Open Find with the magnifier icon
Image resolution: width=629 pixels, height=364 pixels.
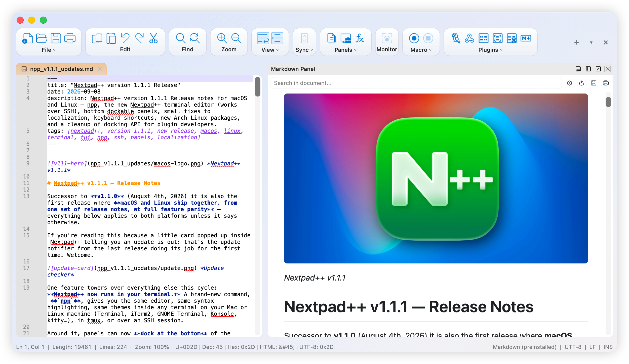(x=181, y=38)
